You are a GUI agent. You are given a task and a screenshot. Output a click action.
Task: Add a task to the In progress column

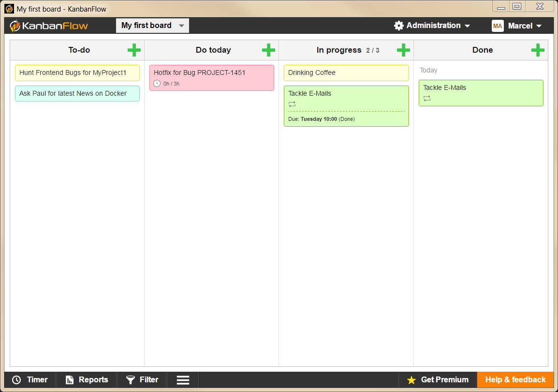pyautogui.click(x=403, y=50)
